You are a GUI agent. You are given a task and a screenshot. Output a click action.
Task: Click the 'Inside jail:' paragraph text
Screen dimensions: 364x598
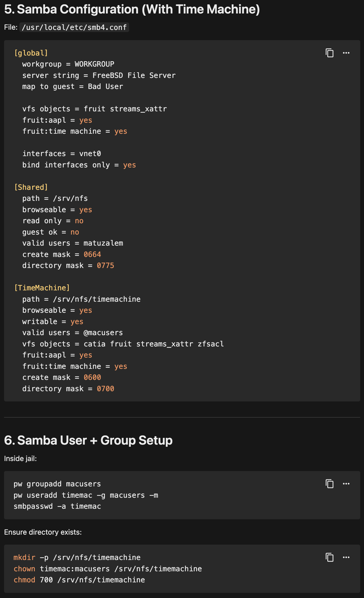[x=20, y=459]
